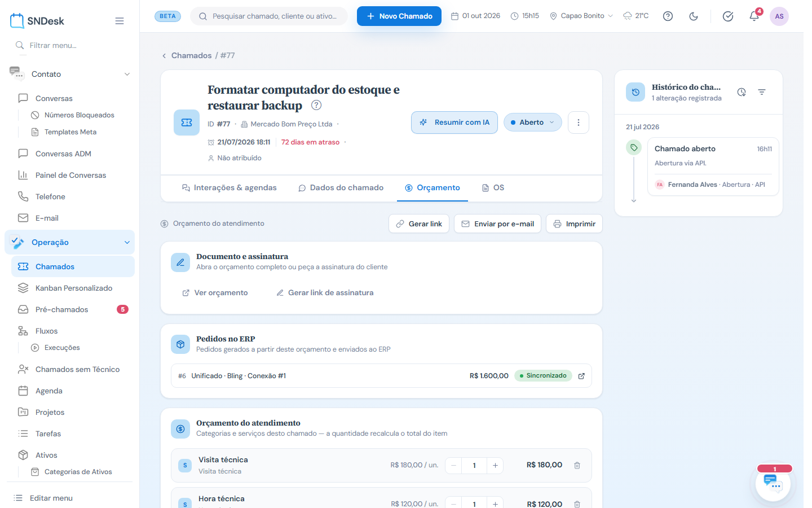Screen dimensions: 812x508
Task: Open the three-dot ticket options menu
Action: pyautogui.click(x=578, y=122)
